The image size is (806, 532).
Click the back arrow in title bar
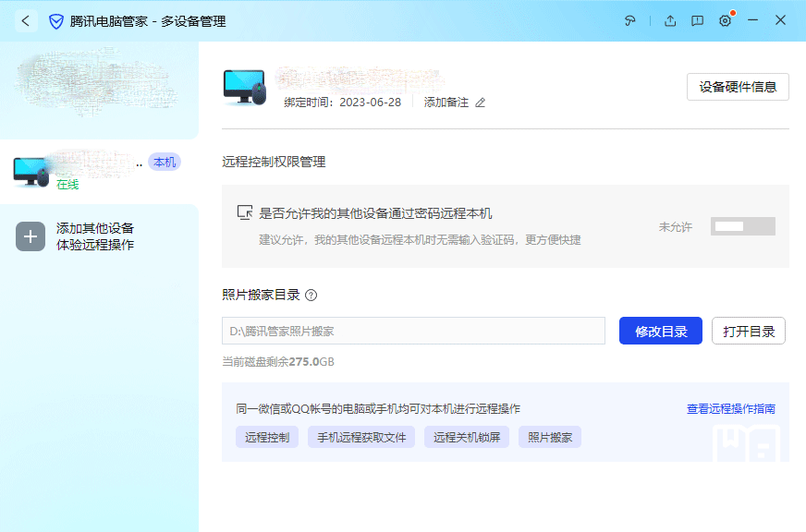pyautogui.click(x=26, y=20)
